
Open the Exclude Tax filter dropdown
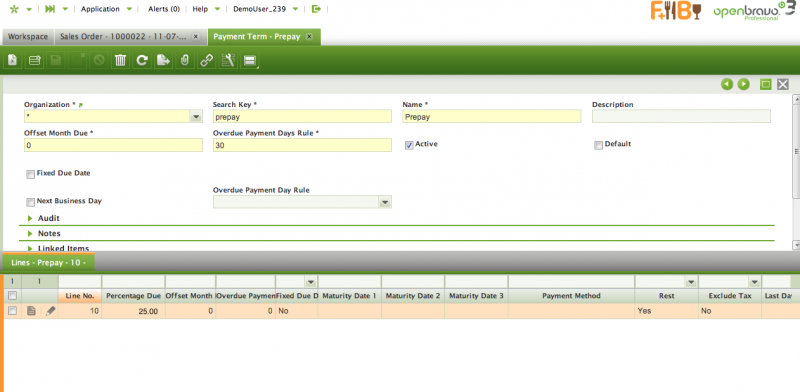coord(754,282)
